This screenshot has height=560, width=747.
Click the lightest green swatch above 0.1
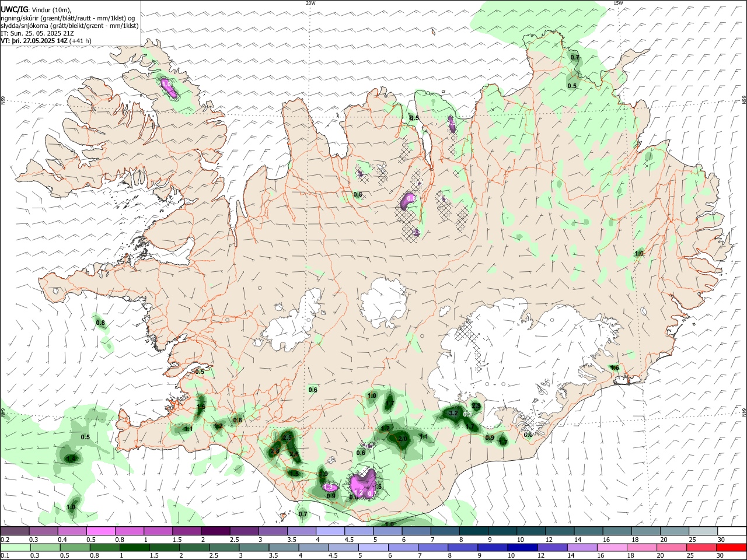(x=15, y=547)
